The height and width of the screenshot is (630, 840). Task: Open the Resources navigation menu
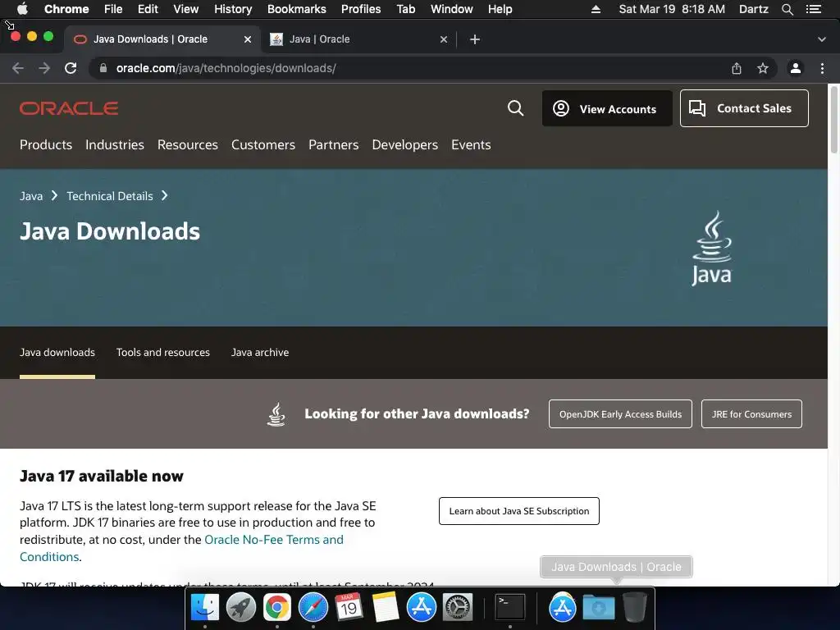[x=188, y=144]
